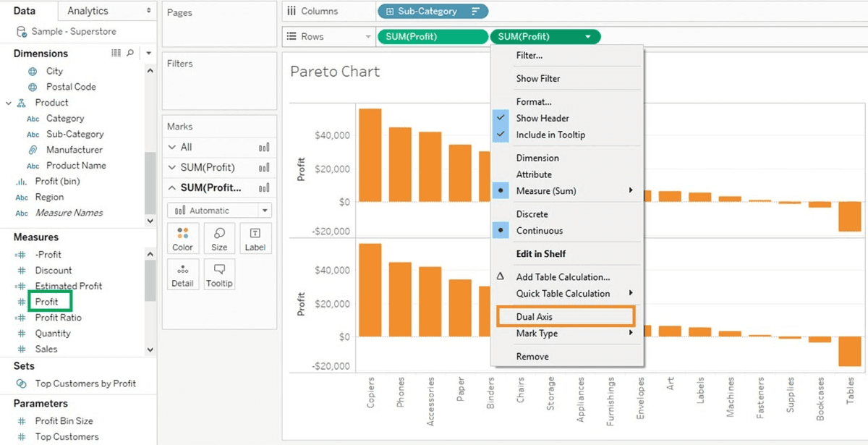Collapse the Product hierarchy in Dimensions
Image resolution: width=868 pixels, height=445 pixels.
(x=9, y=103)
